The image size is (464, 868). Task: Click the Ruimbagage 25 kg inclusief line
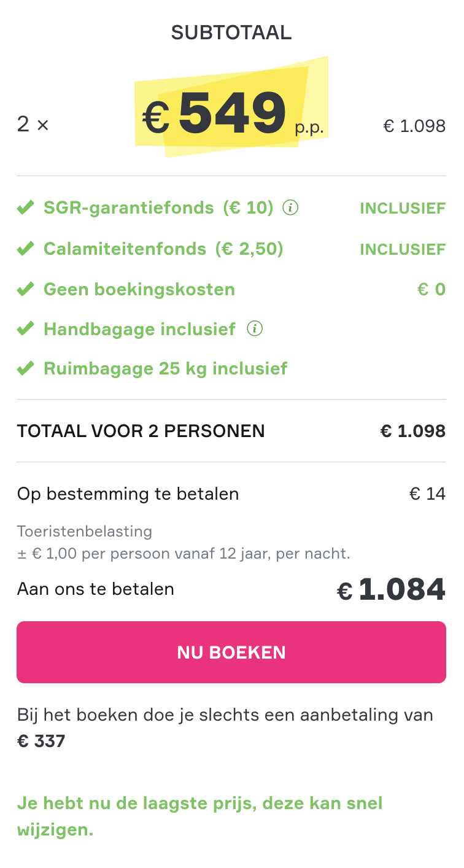coord(165,369)
